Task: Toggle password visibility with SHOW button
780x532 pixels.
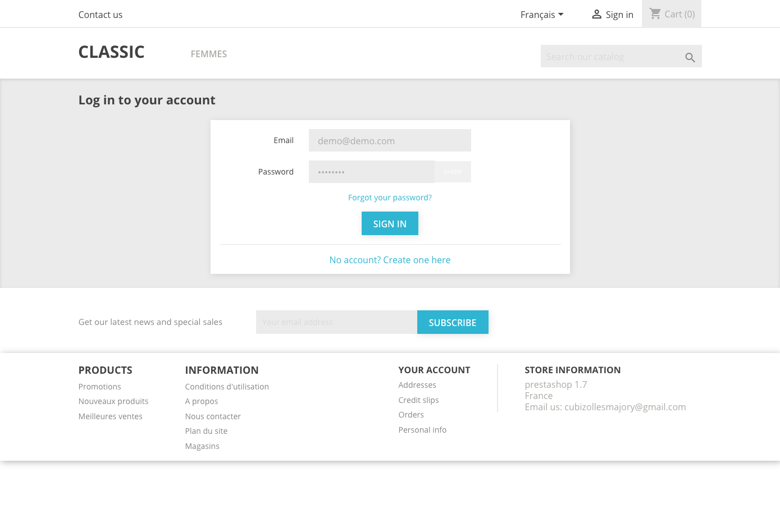Action: 453,172
